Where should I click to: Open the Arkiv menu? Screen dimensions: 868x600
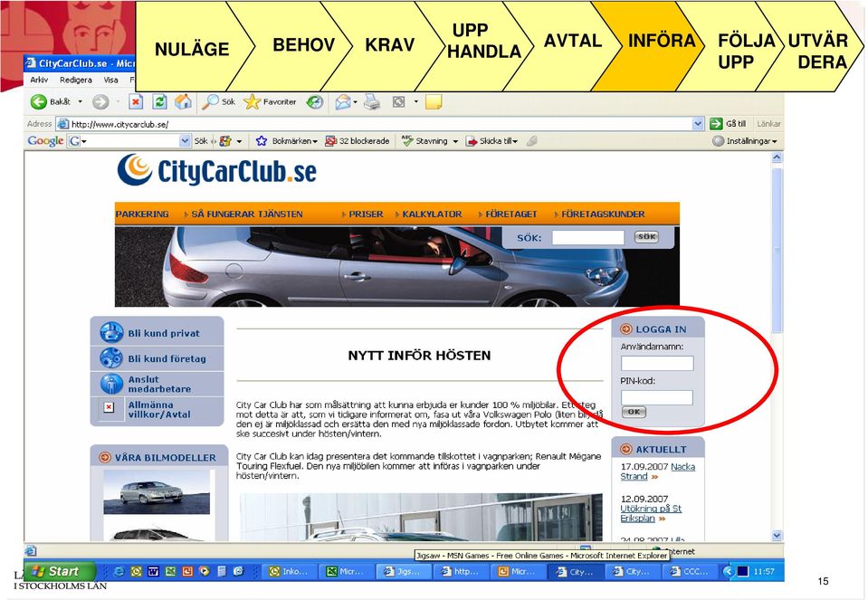[39, 80]
